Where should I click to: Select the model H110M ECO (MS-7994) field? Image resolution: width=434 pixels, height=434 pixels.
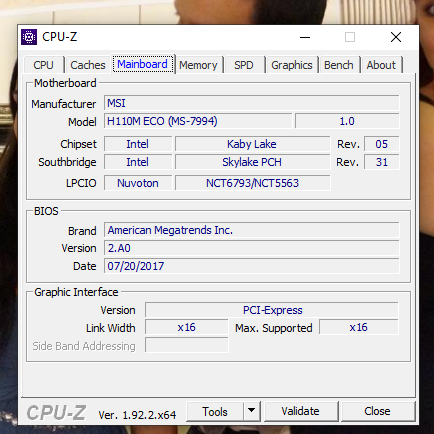click(x=198, y=121)
